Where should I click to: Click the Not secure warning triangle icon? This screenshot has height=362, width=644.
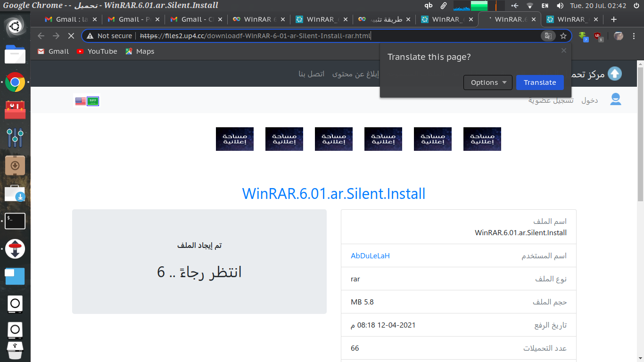(90, 36)
